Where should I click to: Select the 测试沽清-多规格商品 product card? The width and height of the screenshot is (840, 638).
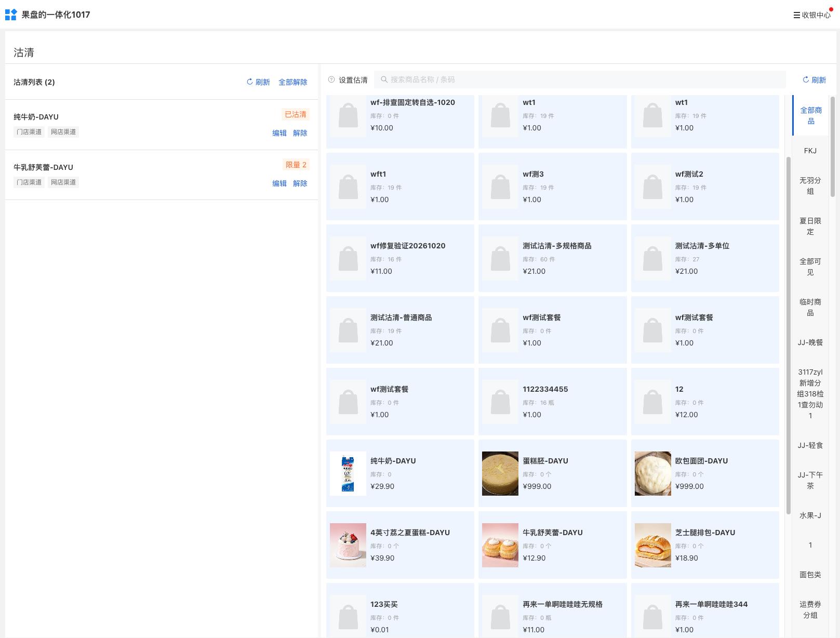[x=552, y=258]
